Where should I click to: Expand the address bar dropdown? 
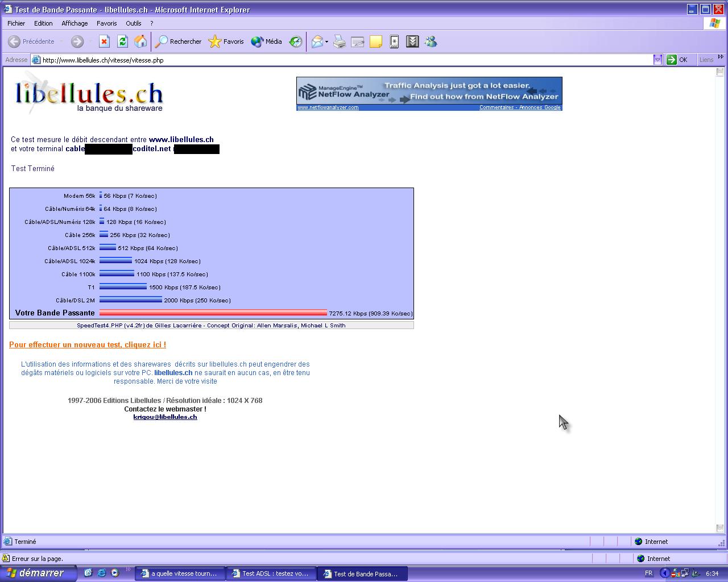click(657, 60)
